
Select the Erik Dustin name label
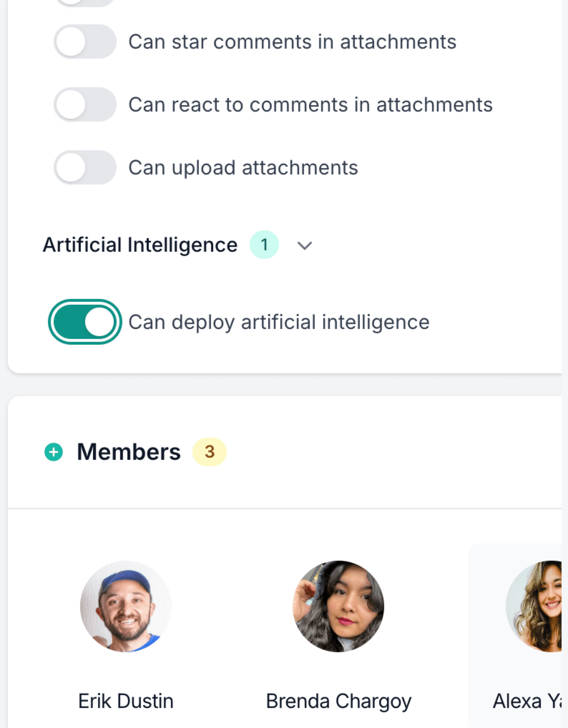[126, 701]
